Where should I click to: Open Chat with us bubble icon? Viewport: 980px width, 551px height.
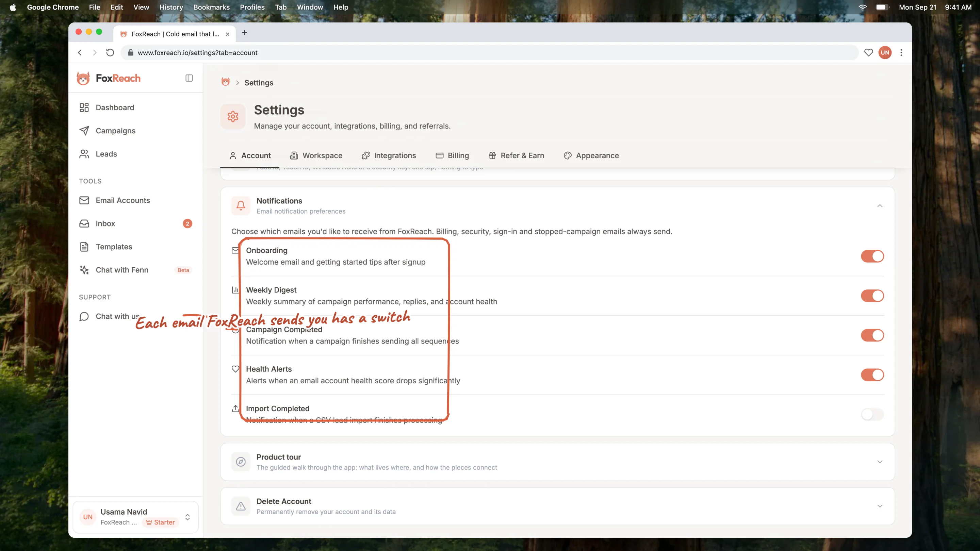[x=84, y=316]
